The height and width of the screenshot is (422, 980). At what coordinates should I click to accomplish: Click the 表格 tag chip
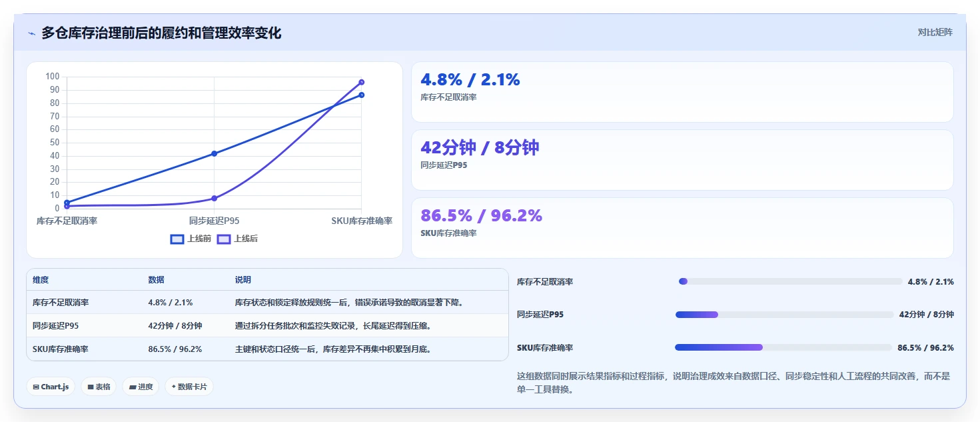(99, 387)
